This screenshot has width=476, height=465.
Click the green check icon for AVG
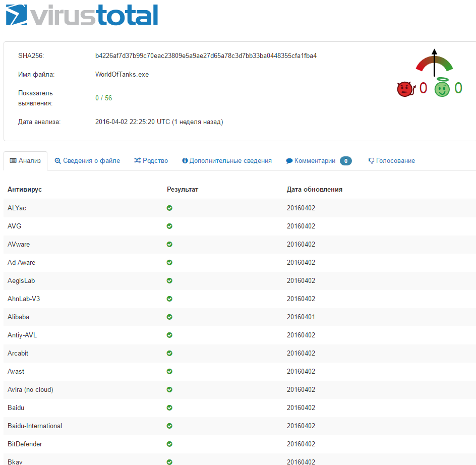click(x=169, y=226)
